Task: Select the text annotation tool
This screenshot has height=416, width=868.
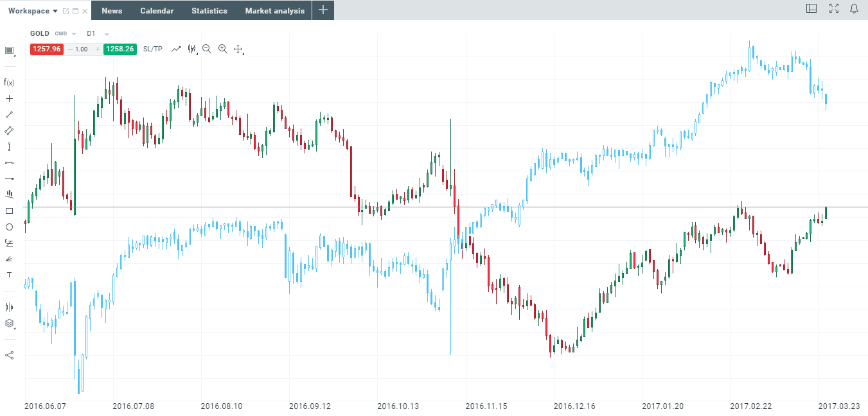Action: point(9,275)
